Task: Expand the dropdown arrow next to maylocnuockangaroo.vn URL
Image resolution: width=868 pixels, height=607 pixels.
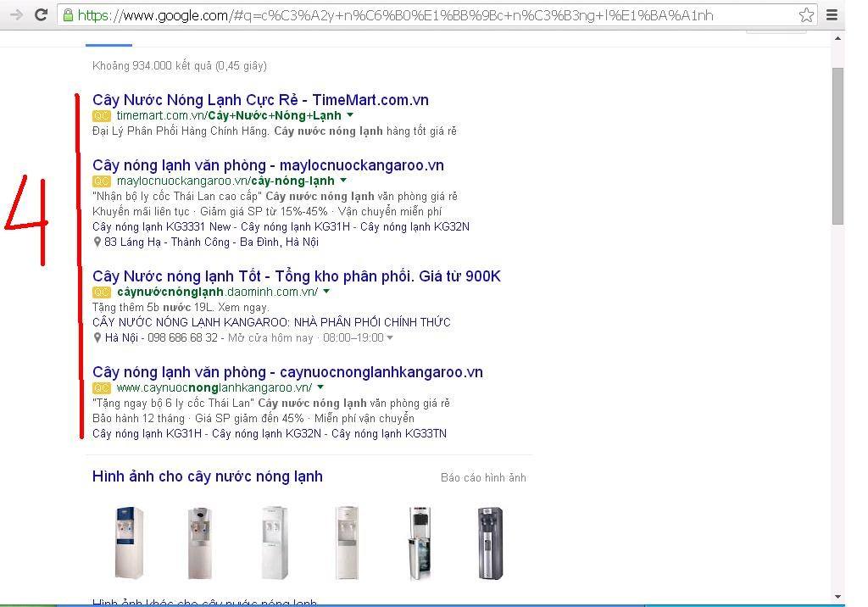Action: (x=343, y=181)
